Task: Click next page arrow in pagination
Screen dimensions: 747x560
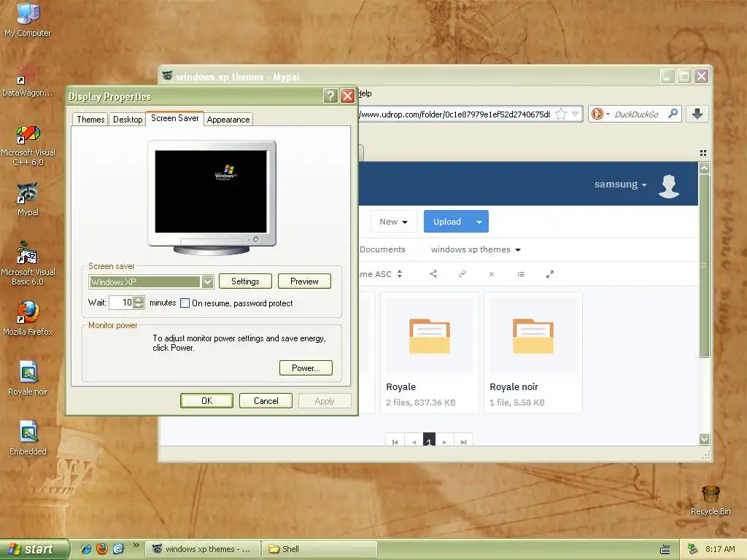Action: (444, 440)
